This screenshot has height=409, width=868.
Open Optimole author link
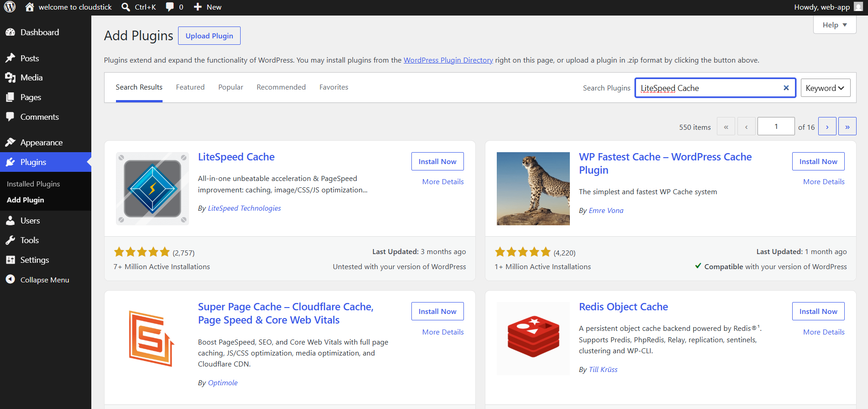pyautogui.click(x=223, y=382)
